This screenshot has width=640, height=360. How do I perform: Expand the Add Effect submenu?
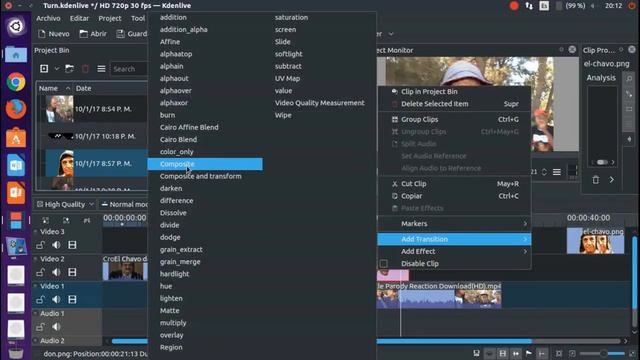coord(454,251)
